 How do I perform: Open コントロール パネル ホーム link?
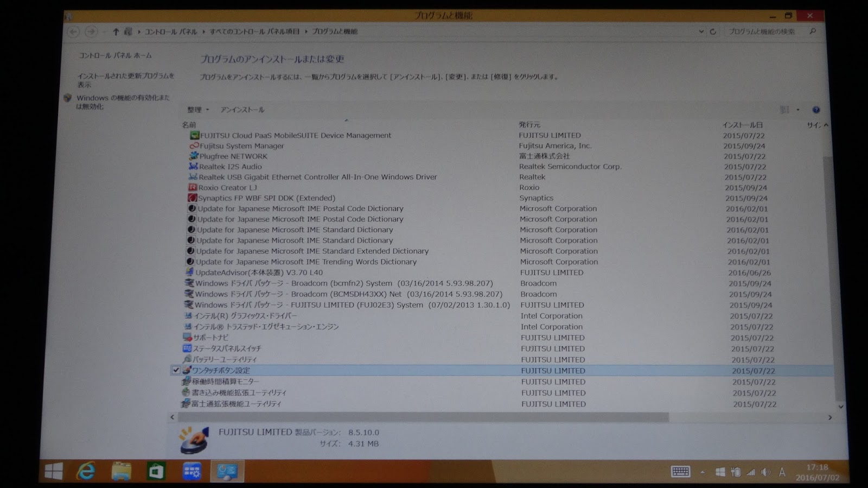tap(116, 55)
